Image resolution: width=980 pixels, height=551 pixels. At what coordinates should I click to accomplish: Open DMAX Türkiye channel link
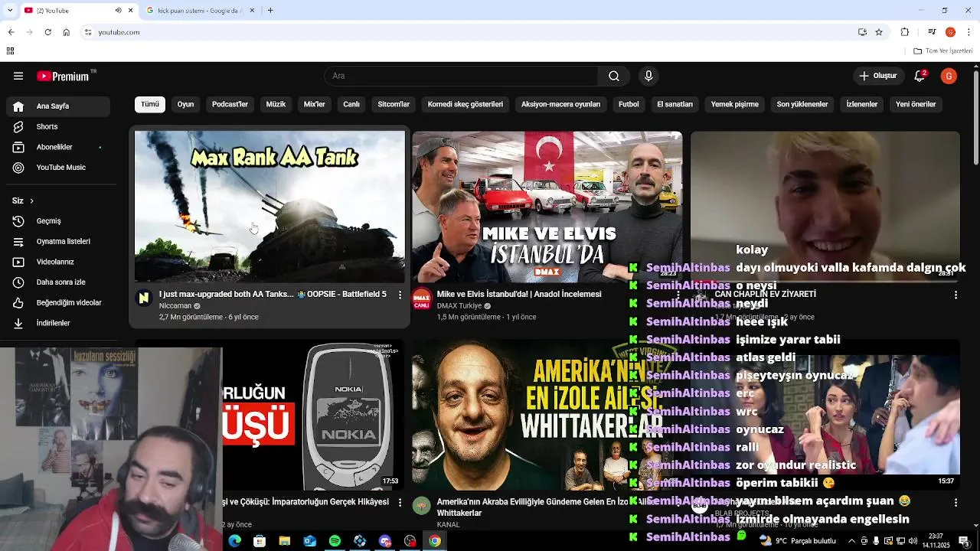click(x=459, y=306)
